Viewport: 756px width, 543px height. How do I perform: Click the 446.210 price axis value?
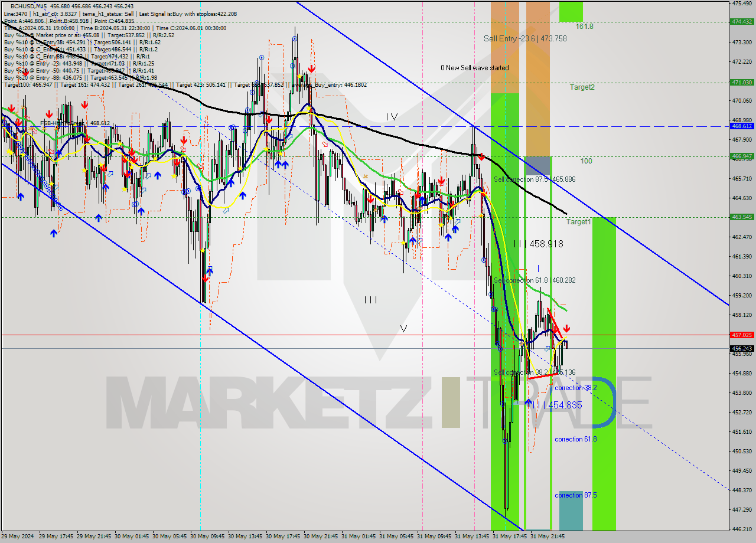click(742, 529)
